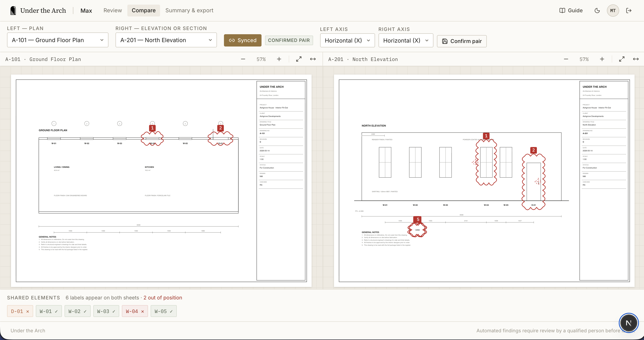
Task: Click the Max project name
Action: pyautogui.click(x=86, y=11)
